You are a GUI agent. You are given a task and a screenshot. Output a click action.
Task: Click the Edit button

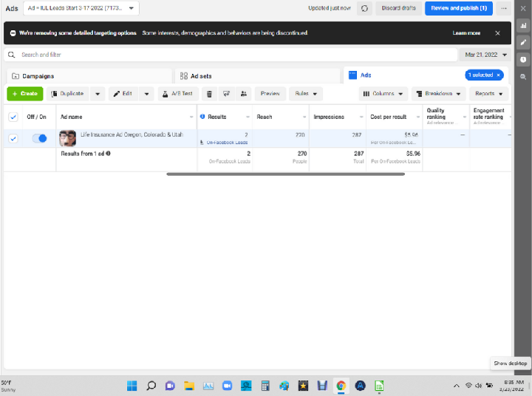[123, 94]
